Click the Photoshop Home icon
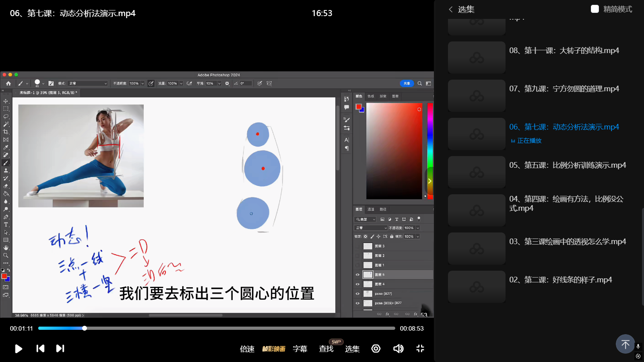 pyautogui.click(x=8, y=83)
